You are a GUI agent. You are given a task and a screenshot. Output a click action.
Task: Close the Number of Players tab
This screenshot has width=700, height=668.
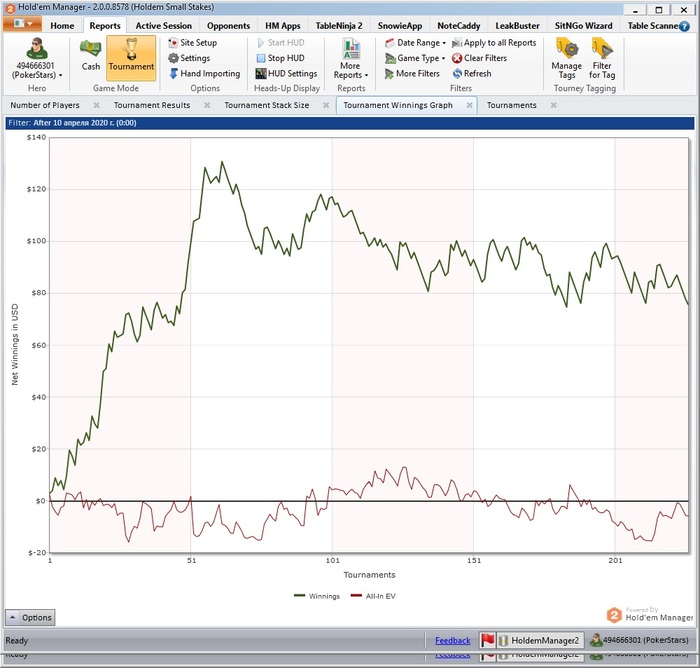click(x=96, y=105)
